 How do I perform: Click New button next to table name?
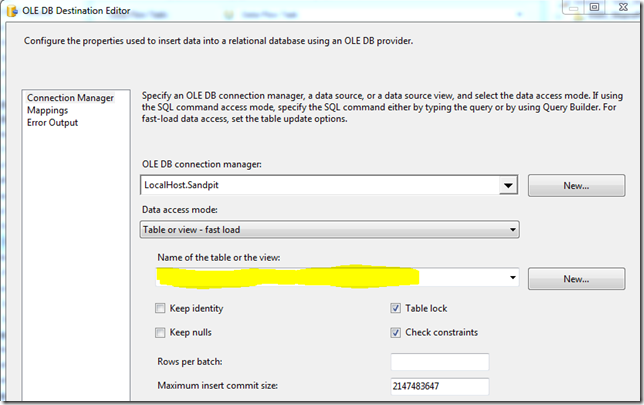tap(576, 279)
